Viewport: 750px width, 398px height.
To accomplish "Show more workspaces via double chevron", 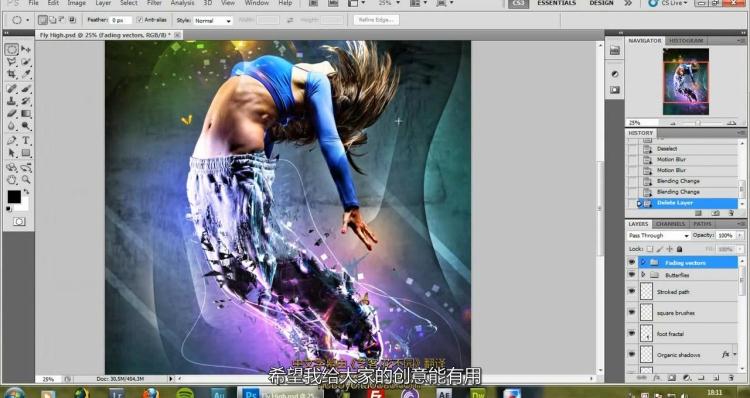I will (628, 3).
